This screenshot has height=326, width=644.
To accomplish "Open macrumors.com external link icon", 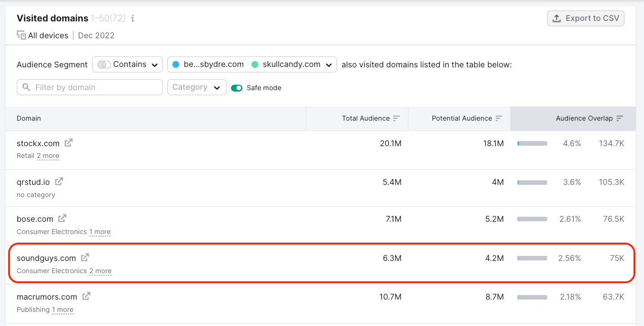I will [x=86, y=296].
